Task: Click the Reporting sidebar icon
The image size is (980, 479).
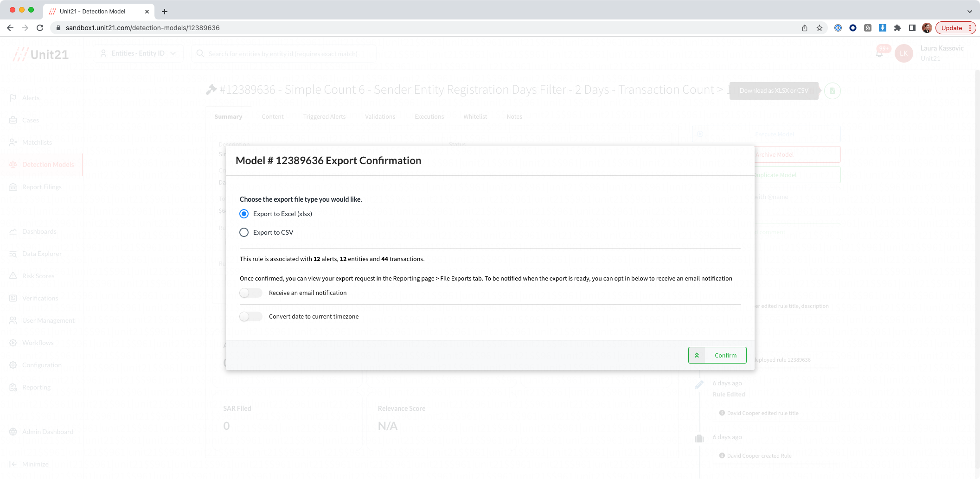Action: point(13,387)
